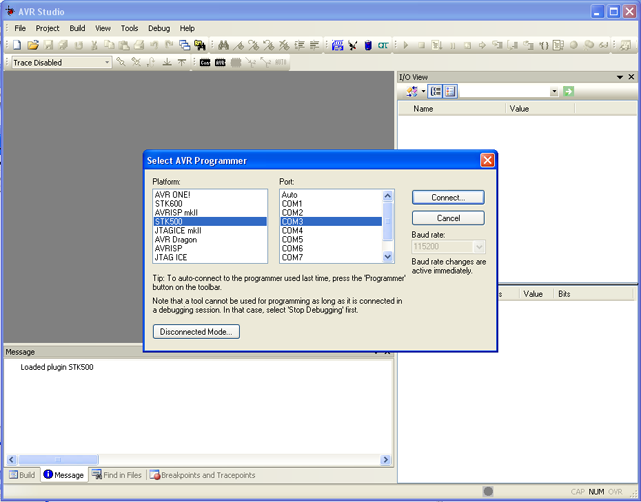Click the curly braces debug toolbar icon
The height and width of the screenshot is (502, 641).
coord(543,45)
